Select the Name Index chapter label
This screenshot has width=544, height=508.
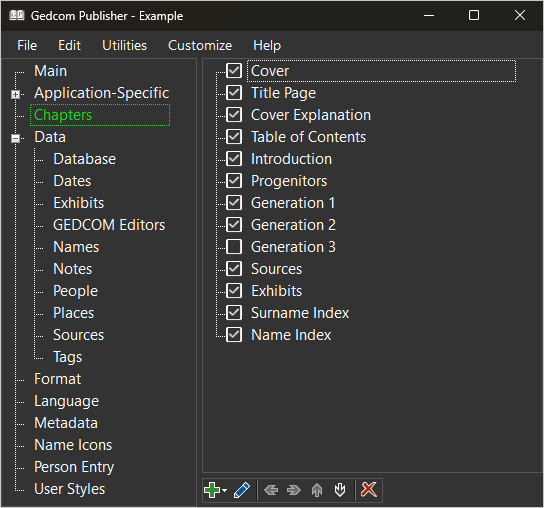pyautogui.click(x=291, y=335)
